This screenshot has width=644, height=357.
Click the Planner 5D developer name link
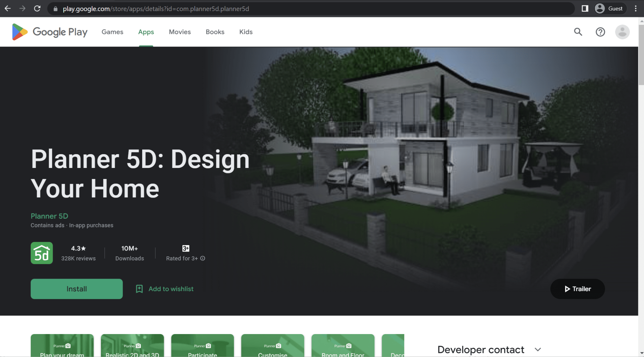(49, 216)
